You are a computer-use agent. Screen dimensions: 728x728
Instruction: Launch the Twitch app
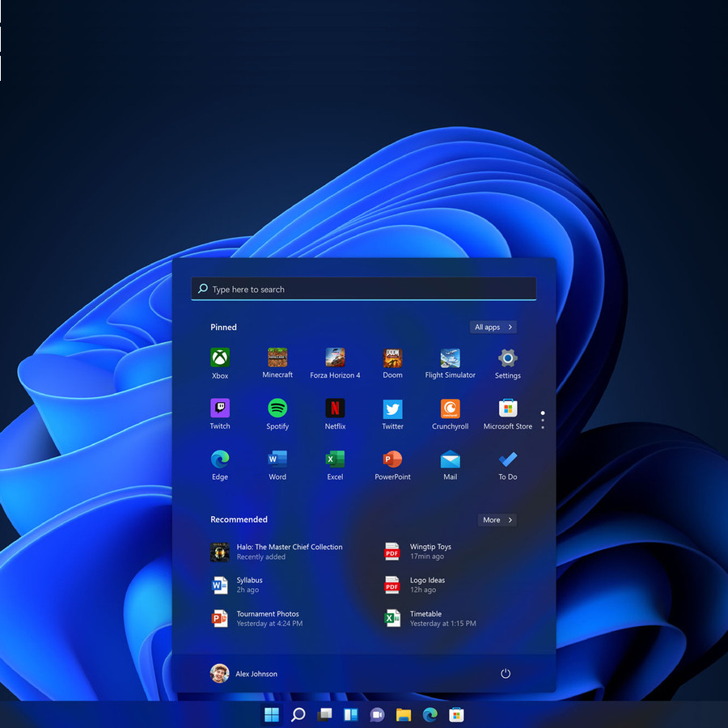point(219,414)
